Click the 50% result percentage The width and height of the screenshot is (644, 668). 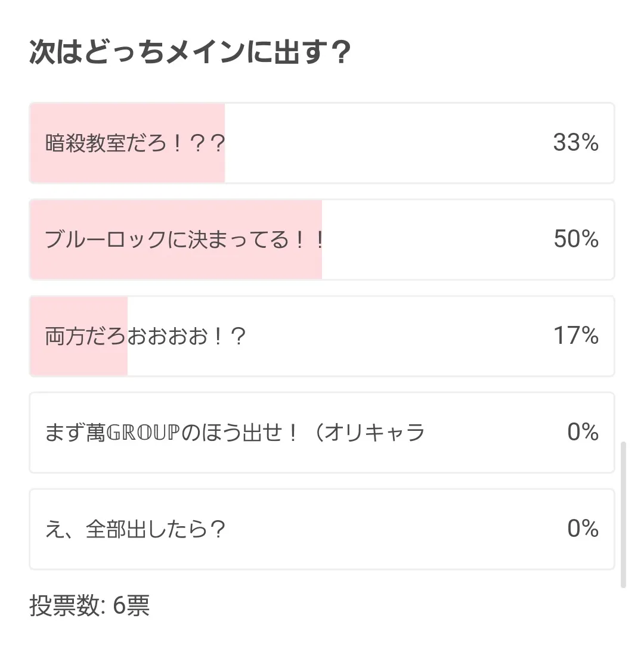click(575, 240)
